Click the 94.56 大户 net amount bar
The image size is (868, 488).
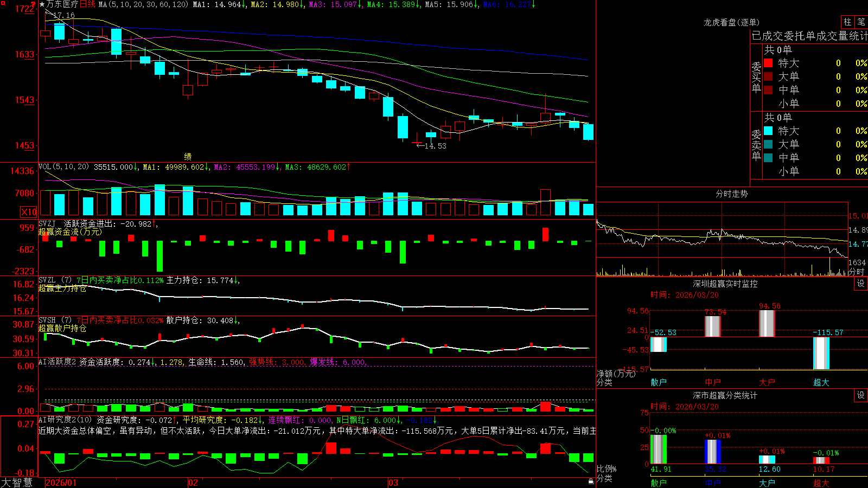[x=767, y=324]
